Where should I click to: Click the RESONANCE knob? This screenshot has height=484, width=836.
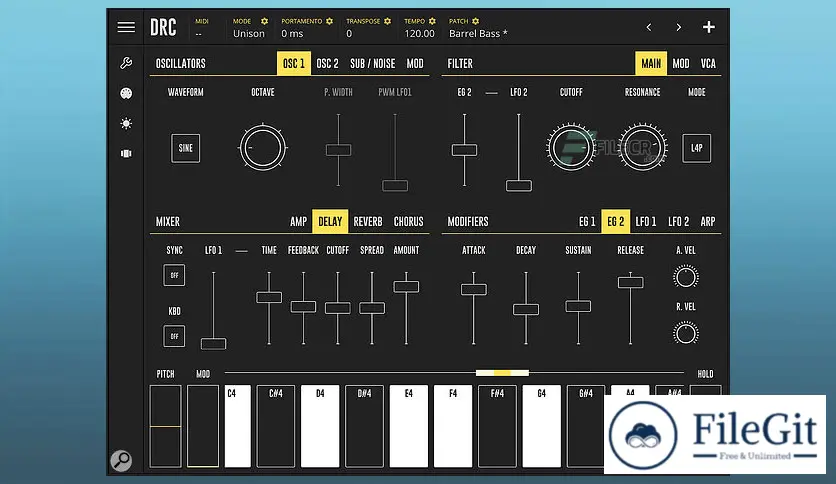click(x=642, y=148)
